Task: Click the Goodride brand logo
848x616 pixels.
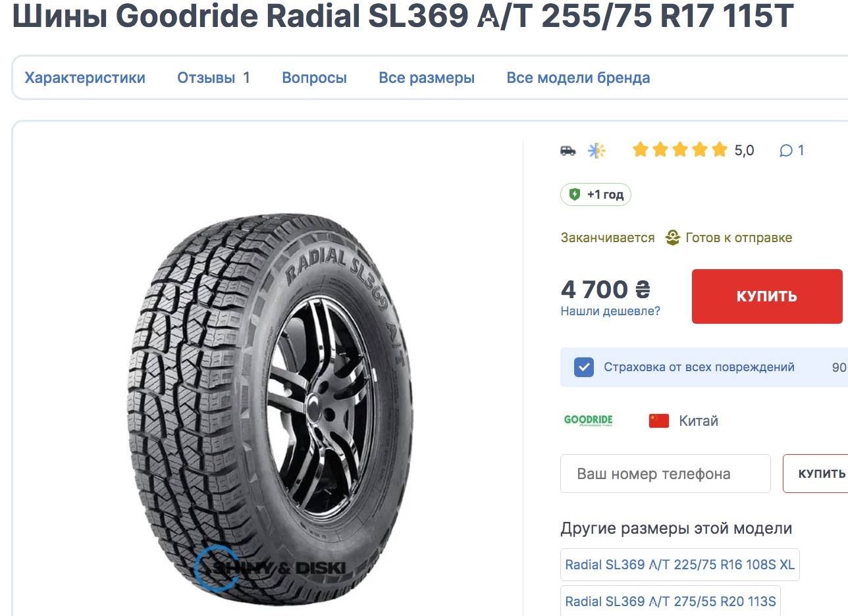Action: pyautogui.click(x=588, y=420)
